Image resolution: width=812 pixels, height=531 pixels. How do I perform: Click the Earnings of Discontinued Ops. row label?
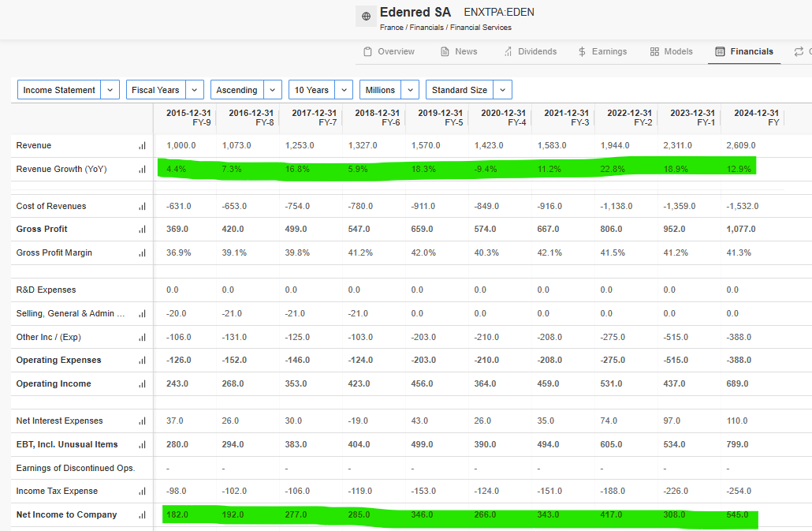click(76, 468)
